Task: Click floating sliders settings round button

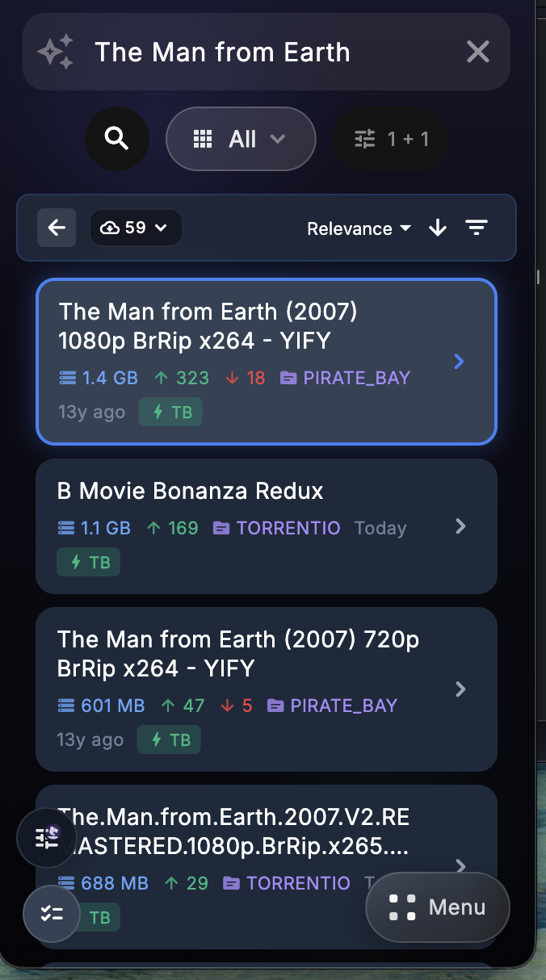Action: pos(47,839)
